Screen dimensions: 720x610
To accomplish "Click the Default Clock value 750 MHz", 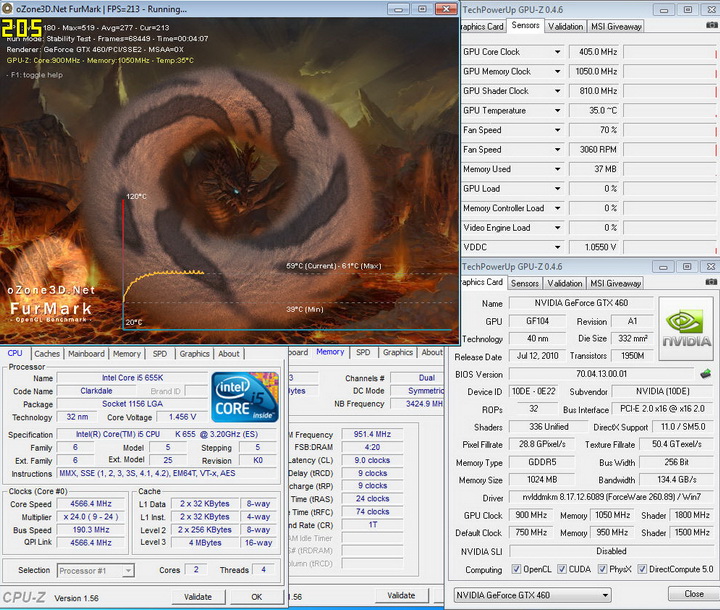I will coord(531,532).
